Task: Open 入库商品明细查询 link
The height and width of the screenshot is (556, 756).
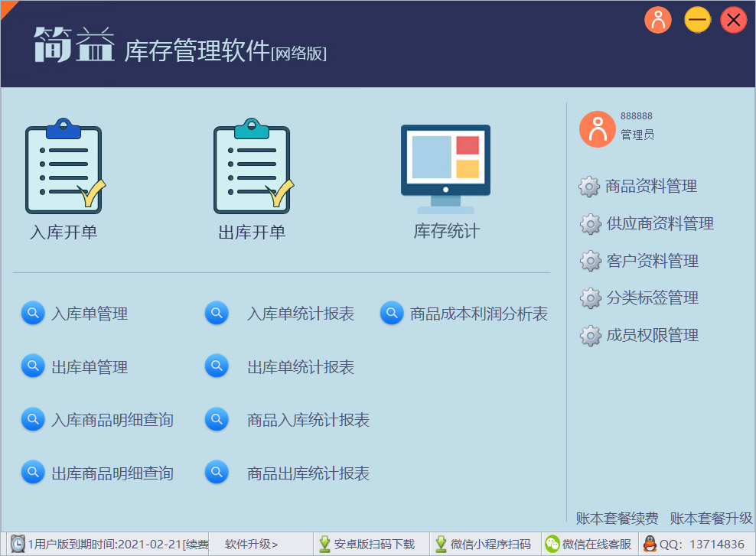Action: pyautogui.click(x=112, y=420)
